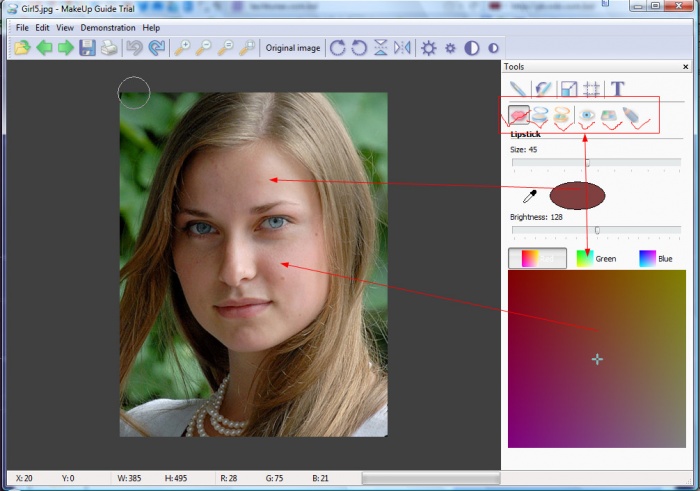Select the Lipstick tool
The width and height of the screenshot is (700, 491).
pyautogui.click(x=519, y=116)
